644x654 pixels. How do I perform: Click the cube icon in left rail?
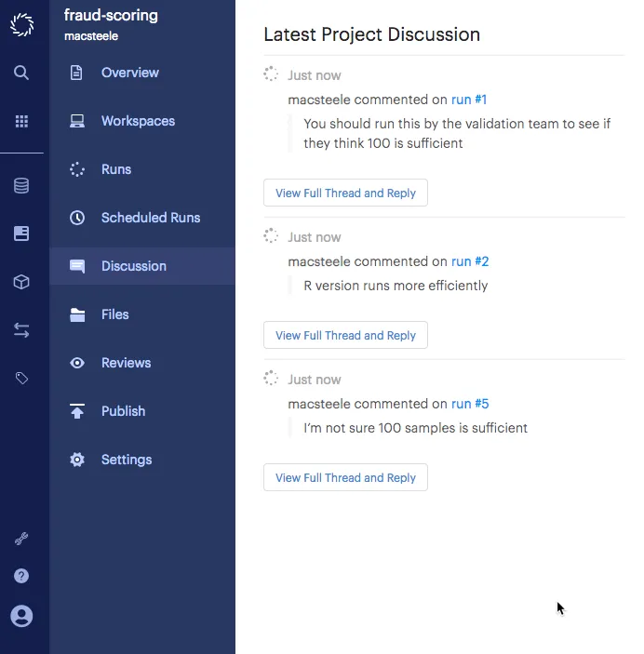coord(21,283)
